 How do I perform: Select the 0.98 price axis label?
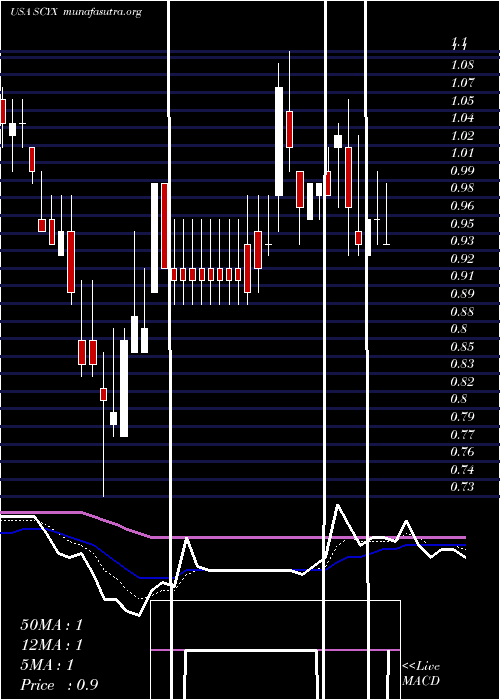[462, 188]
